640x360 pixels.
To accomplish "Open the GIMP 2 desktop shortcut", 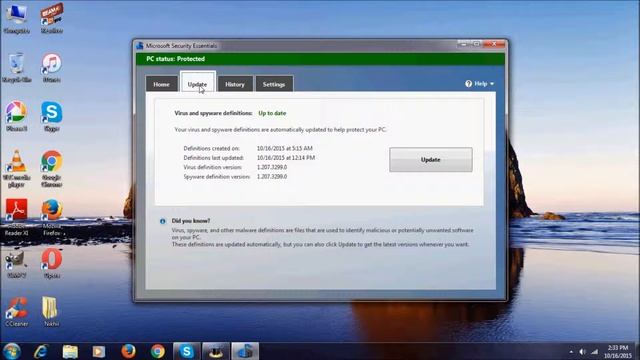I will click(16, 264).
